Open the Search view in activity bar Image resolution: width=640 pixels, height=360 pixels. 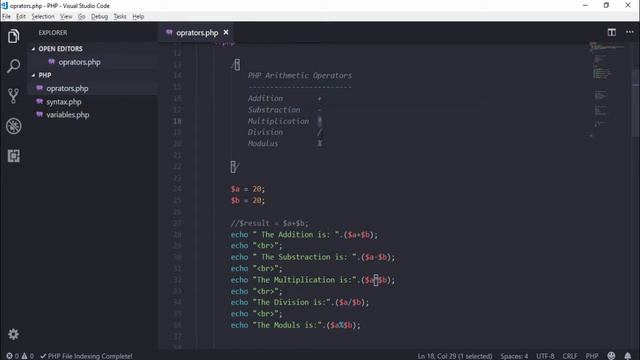coord(13,66)
